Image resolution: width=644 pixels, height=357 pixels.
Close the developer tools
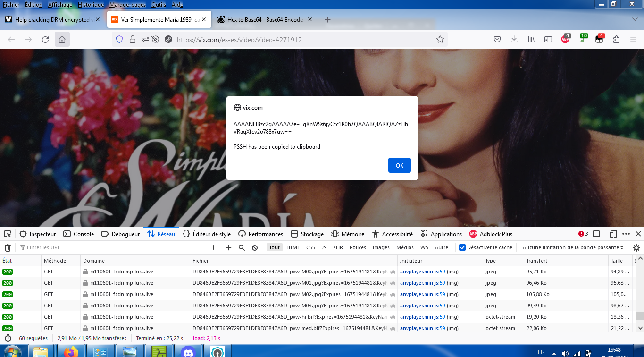click(x=638, y=234)
